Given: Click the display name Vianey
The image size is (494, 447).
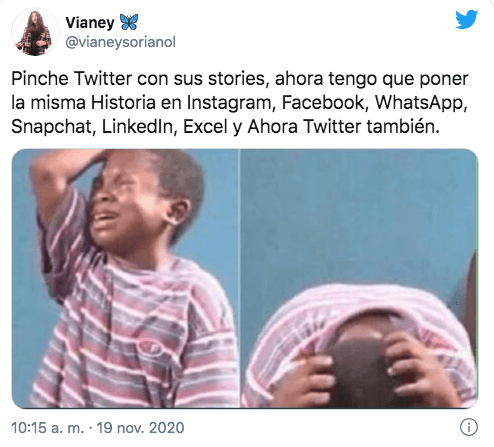Looking at the screenshot, I should [x=90, y=22].
